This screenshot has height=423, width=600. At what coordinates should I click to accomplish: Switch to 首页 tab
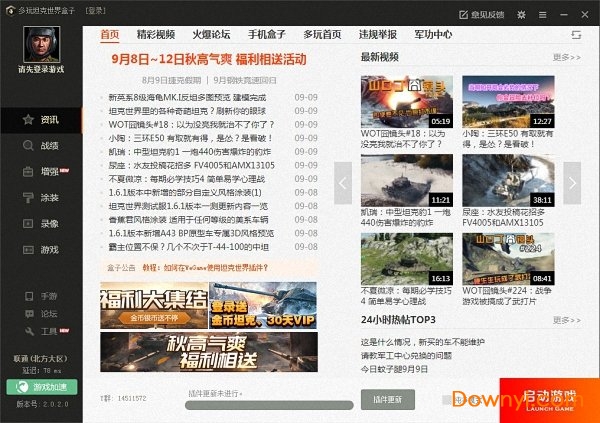click(110, 34)
